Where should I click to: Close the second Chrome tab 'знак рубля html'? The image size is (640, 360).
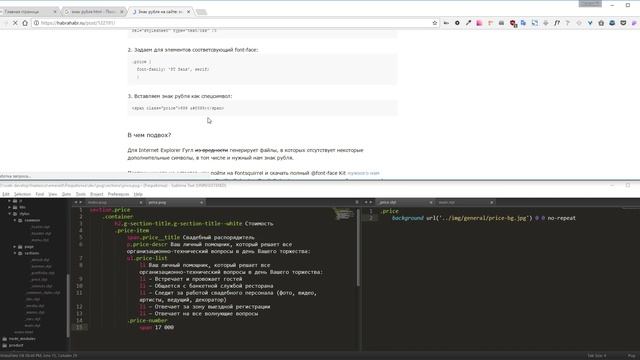coord(122,12)
